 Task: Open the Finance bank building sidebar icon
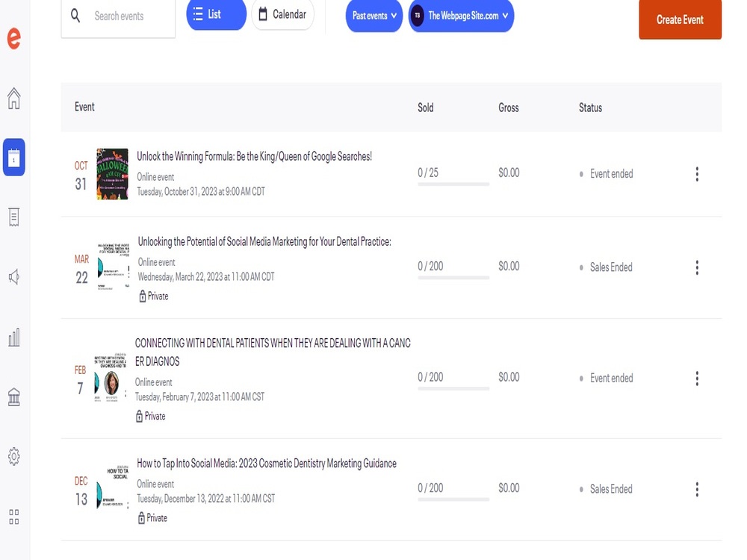(13, 396)
